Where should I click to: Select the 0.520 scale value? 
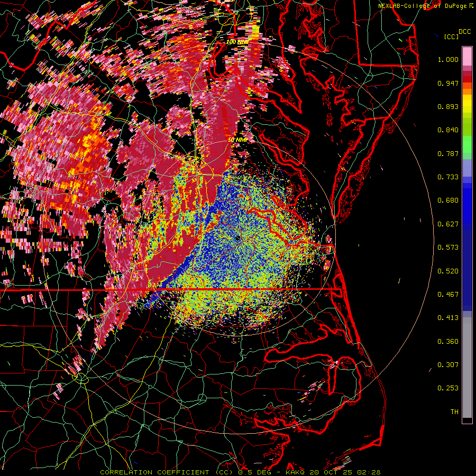pos(448,271)
